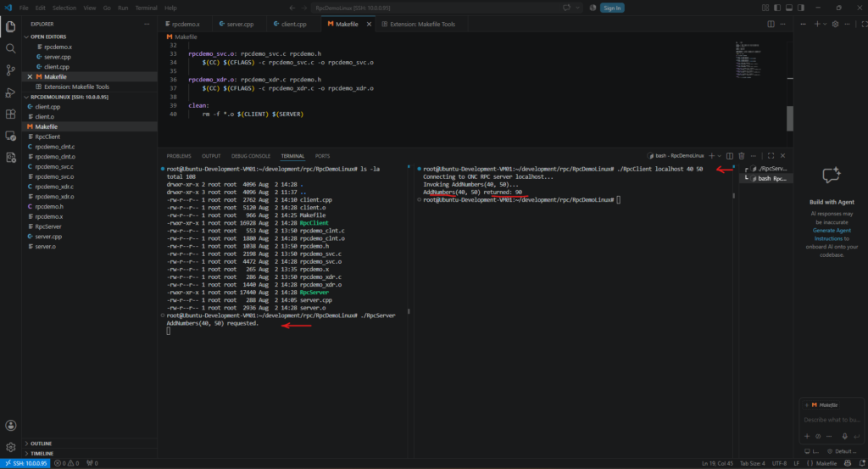Image resolution: width=868 pixels, height=469 pixels.
Task: Open Remote Explorer in activity bar
Action: click(10, 136)
